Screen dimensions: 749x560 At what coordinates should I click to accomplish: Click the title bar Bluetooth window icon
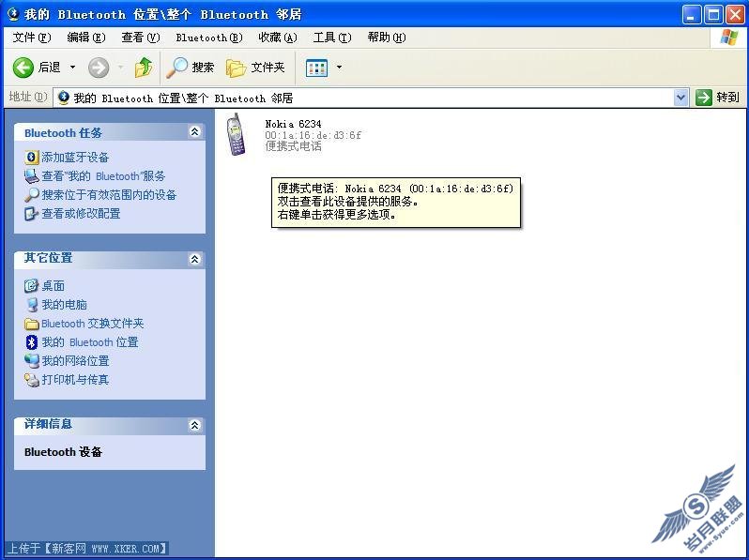(x=13, y=14)
